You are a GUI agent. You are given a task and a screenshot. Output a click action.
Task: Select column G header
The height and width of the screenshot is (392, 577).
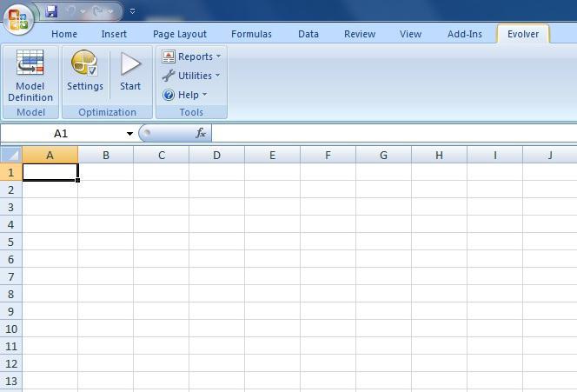[383, 155]
